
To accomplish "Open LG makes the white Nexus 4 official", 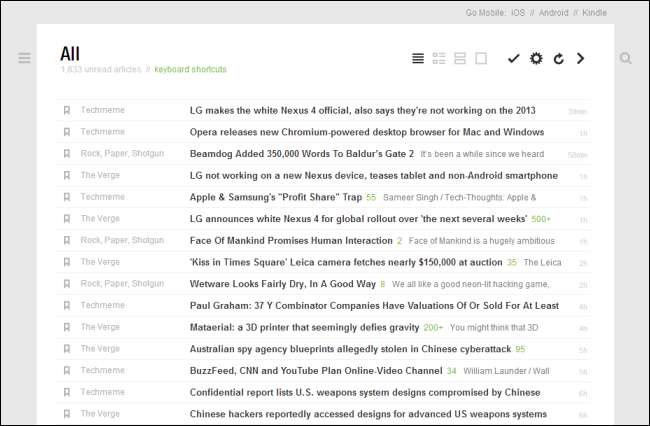I will [x=362, y=111].
